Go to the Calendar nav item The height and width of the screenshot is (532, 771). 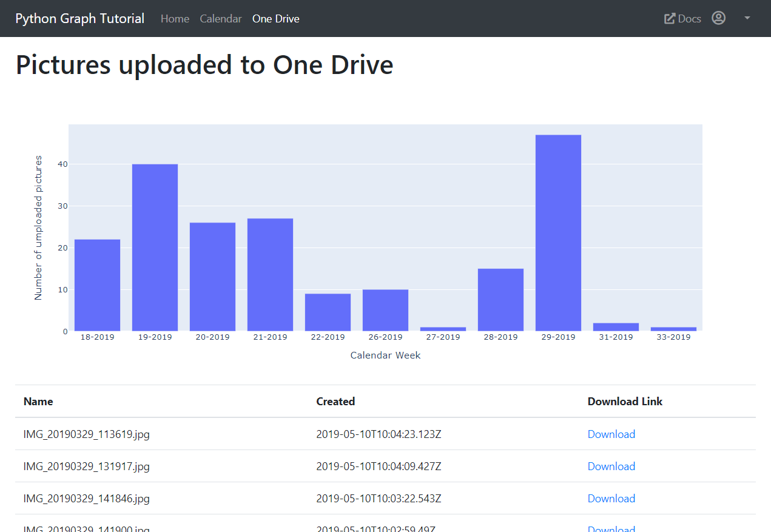(221, 19)
